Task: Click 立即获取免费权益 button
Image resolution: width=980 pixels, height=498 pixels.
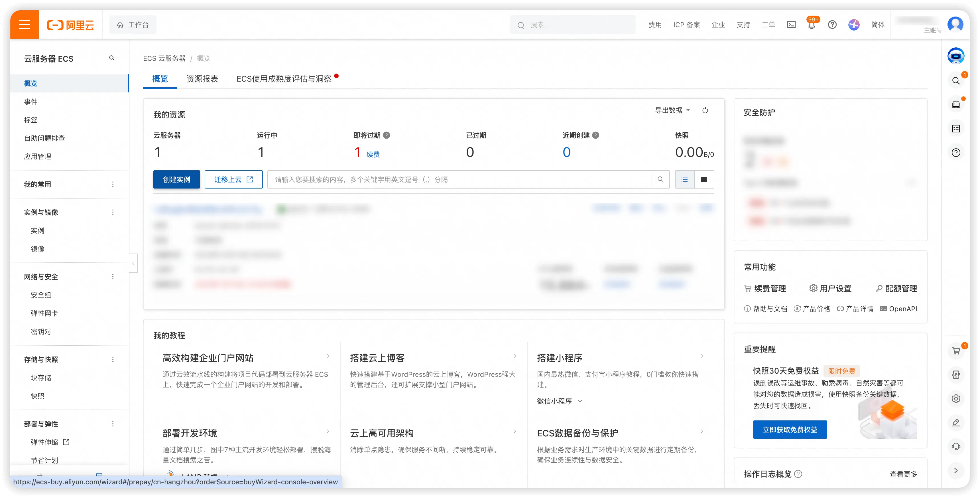Action: click(790, 430)
